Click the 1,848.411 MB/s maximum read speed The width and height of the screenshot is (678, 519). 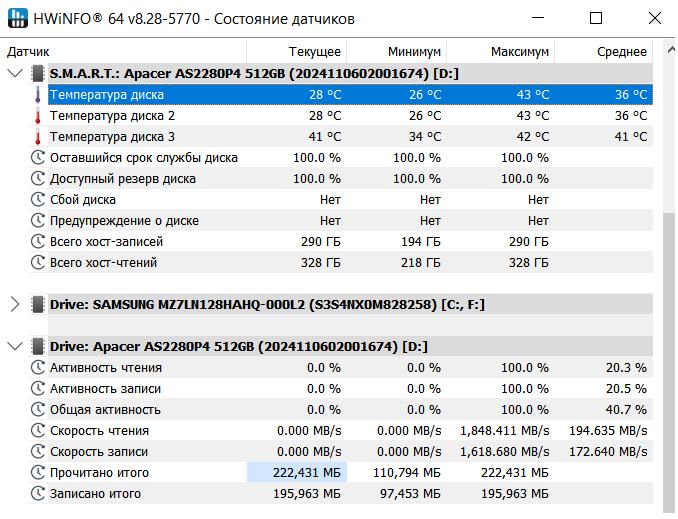tap(505, 431)
